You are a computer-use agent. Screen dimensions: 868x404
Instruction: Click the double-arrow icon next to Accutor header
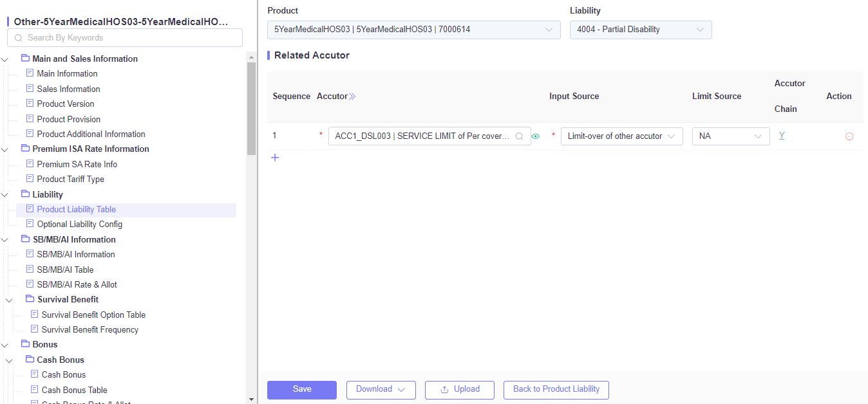pos(352,96)
